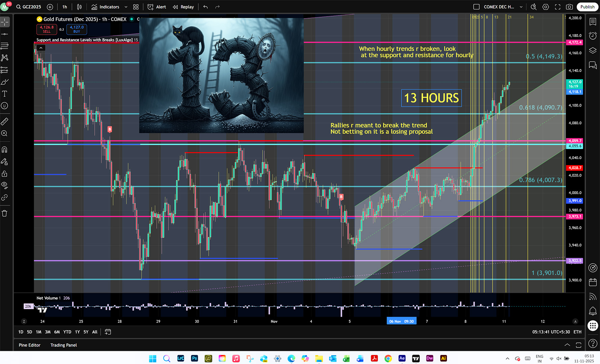Activate the ruler measure tool

5,121
